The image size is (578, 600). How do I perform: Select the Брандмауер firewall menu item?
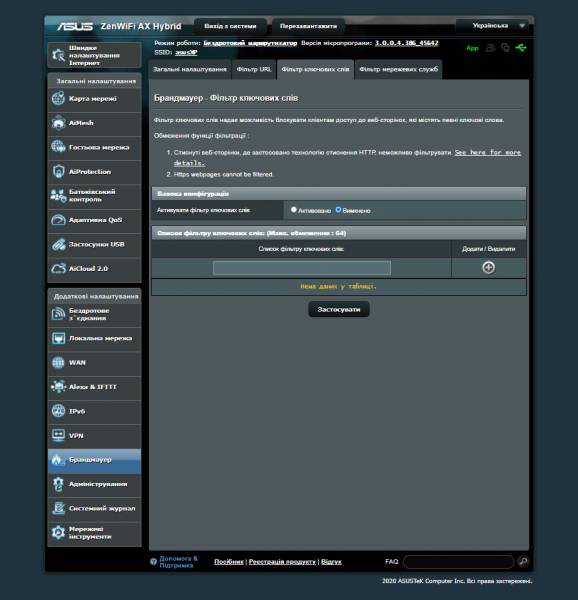coord(94,460)
